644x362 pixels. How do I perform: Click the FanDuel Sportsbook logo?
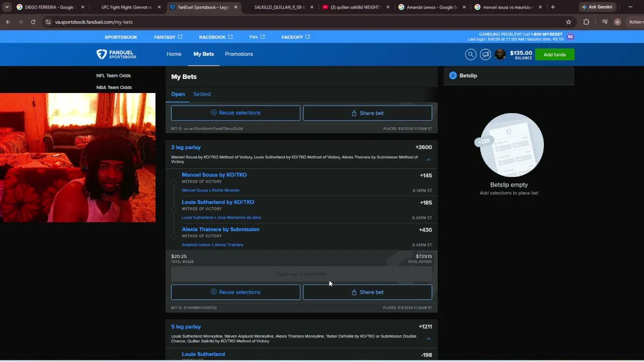[117, 54]
